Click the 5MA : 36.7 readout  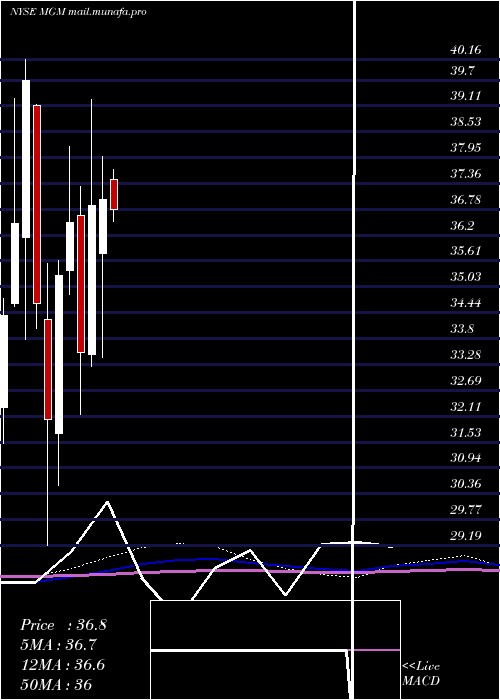coord(58,645)
